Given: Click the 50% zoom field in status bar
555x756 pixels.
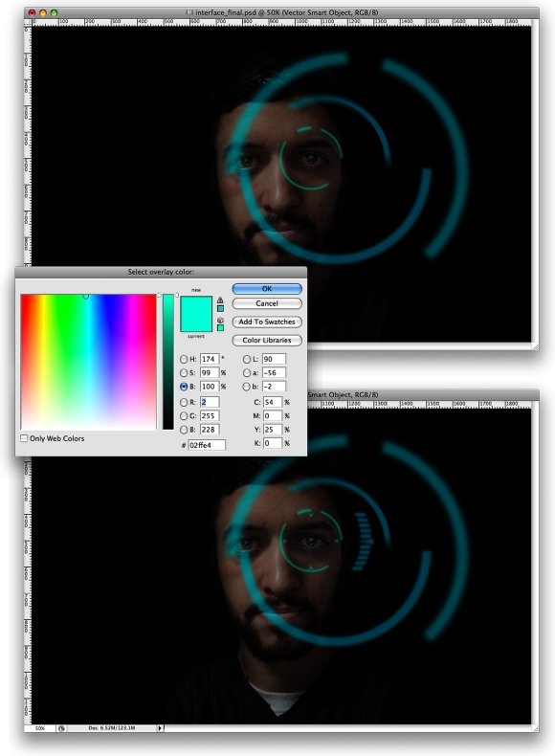Looking at the screenshot, I should click(40, 728).
